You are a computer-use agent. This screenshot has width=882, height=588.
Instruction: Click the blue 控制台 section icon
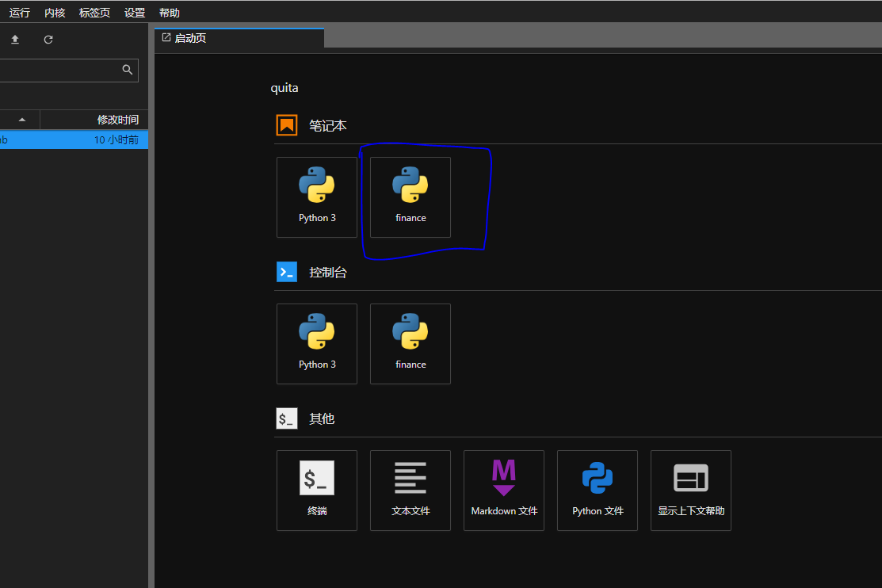[287, 272]
